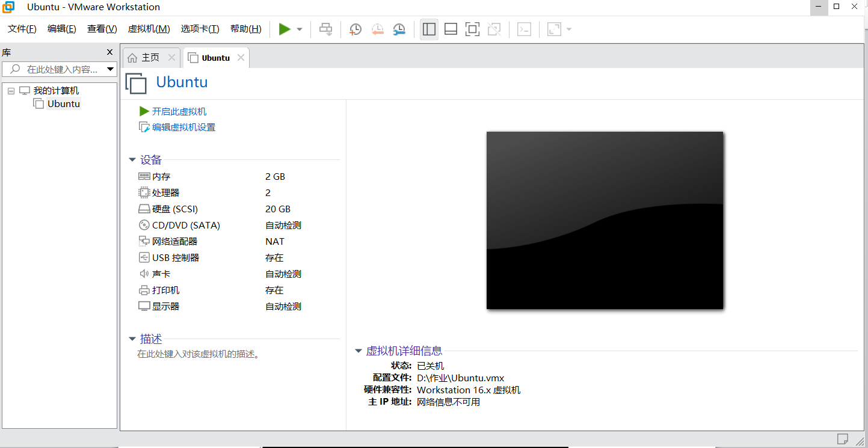The image size is (868, 448).
Task: Toggle the thumbnail bar view
Action: pos(451,29)
